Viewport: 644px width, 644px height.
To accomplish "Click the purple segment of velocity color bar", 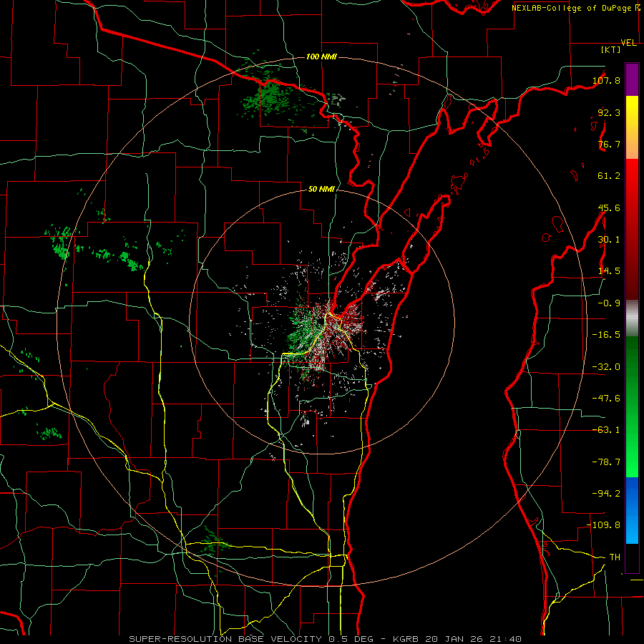I will coord(632,79).
